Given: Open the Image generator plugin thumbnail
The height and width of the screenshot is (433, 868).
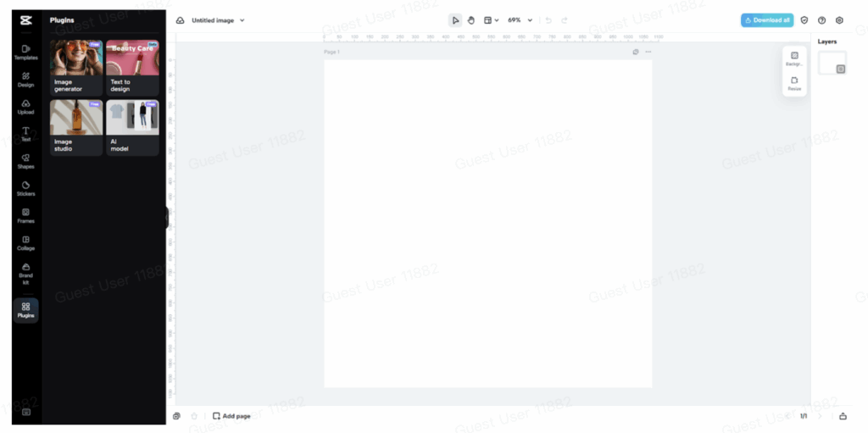Looking at the screenshot, I should 76,66.
